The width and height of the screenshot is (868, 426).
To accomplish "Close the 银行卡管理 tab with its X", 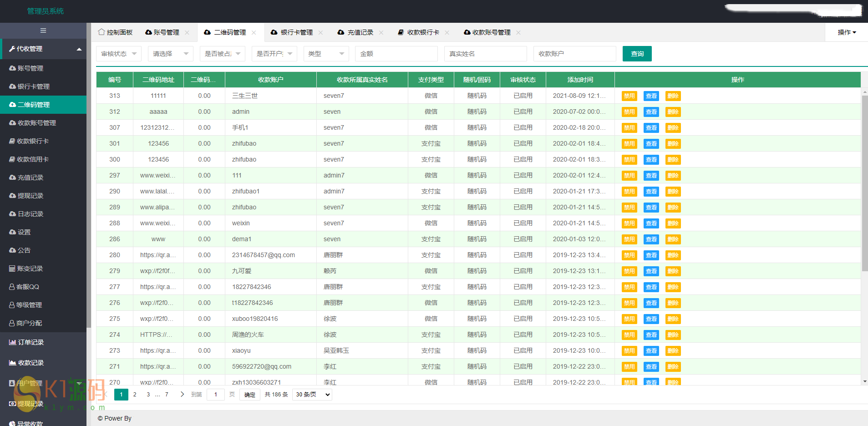I will [321, 32].
